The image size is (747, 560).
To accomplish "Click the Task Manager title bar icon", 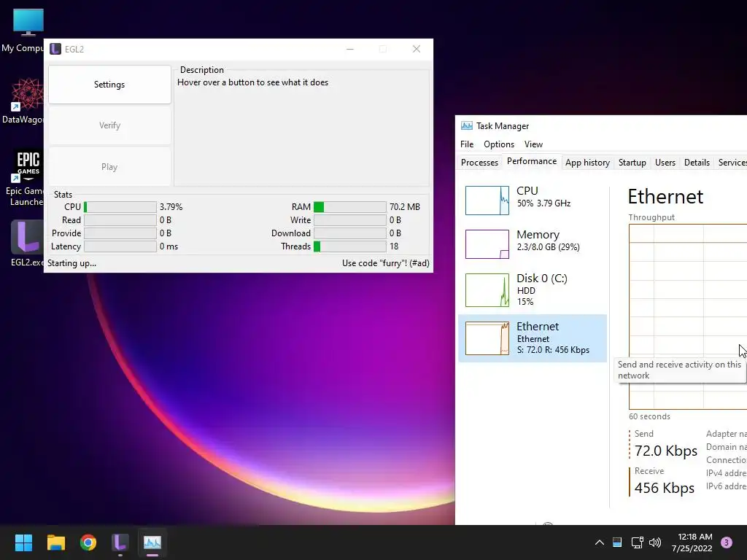I will (x=467, y=125).
